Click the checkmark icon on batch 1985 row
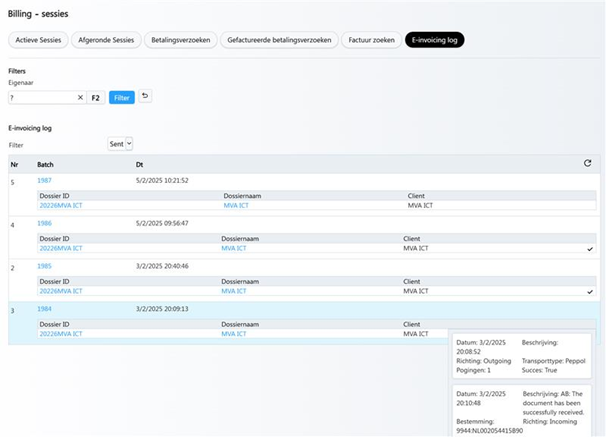606x437 pixels. (x=590, y=292)
